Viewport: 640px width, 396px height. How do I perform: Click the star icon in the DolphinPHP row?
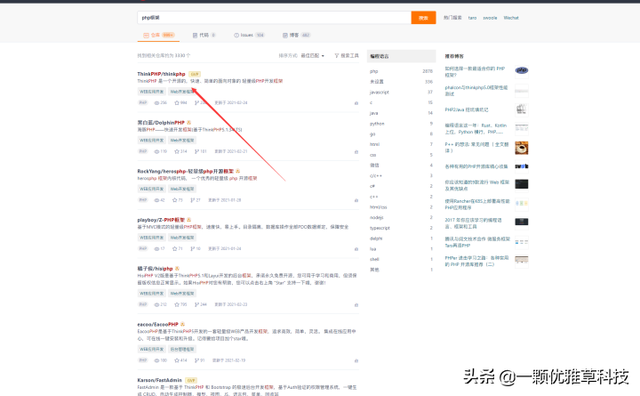[177, 151]
